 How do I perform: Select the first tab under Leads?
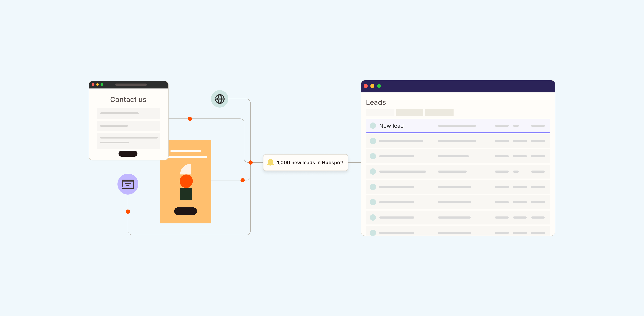pyautogui.click(x=380, y=112)
